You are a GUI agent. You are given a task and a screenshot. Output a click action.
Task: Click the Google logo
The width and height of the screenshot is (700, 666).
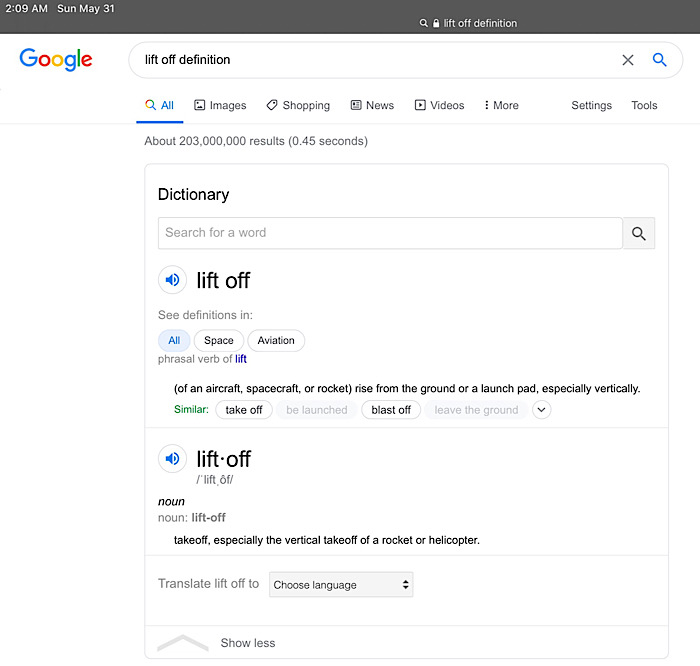coord(56,60)
